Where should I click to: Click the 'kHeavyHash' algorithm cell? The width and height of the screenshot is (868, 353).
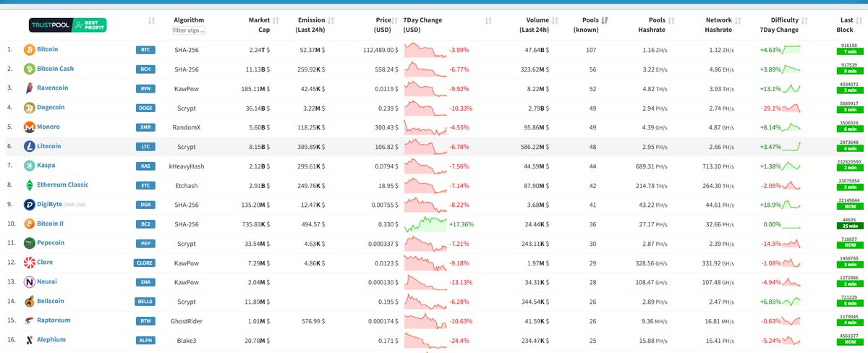click(187, 166)
